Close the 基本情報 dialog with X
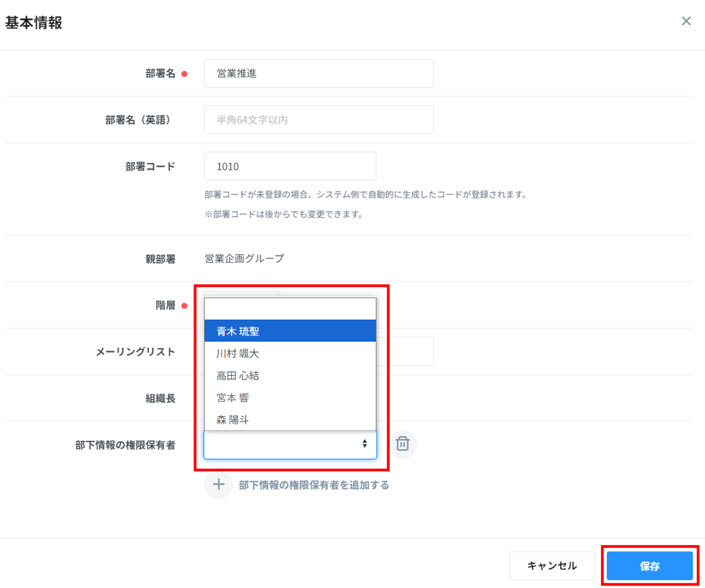The image size is (705, 588). click(x=686, y=21)
